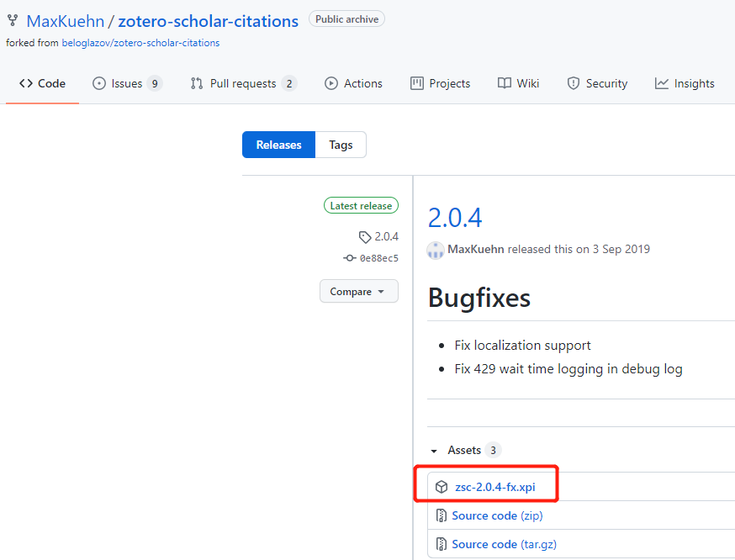Click the Fix localization support bullet
The image size is (735, 560).
(x=522, y=346)
